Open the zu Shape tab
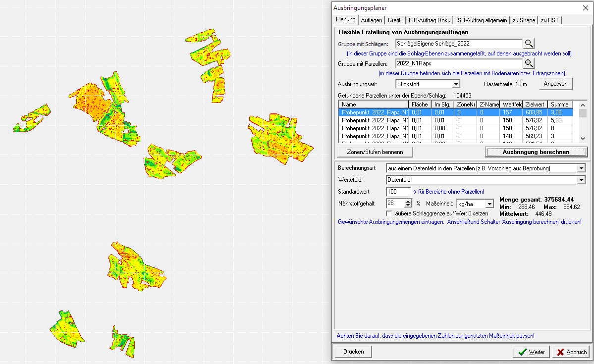Viewport: 594px width, 364px height. point(524,20)
